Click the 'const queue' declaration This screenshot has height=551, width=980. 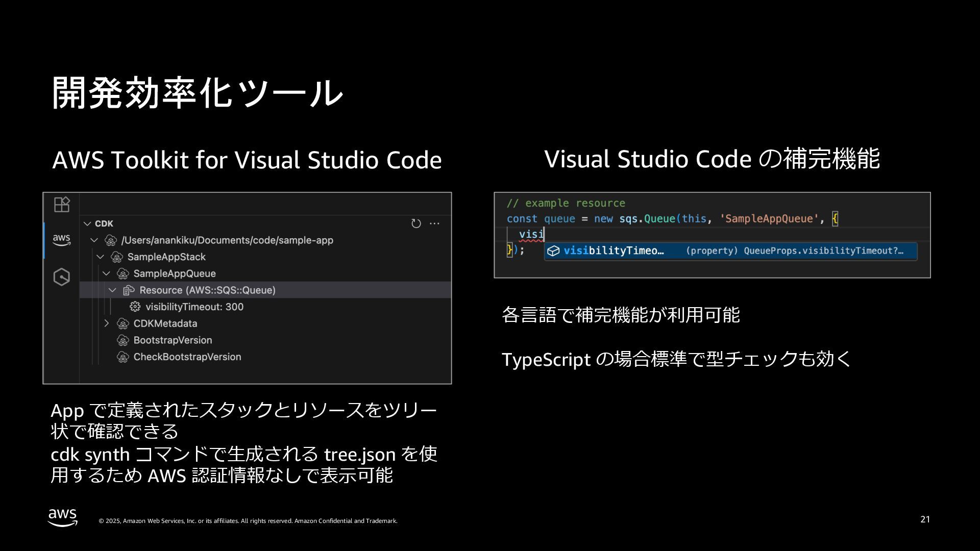coord(541,218)
